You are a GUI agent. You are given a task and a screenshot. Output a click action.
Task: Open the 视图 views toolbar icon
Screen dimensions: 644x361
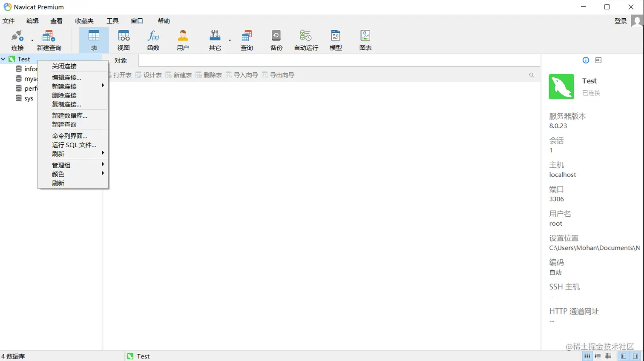(x=124, y=40)
